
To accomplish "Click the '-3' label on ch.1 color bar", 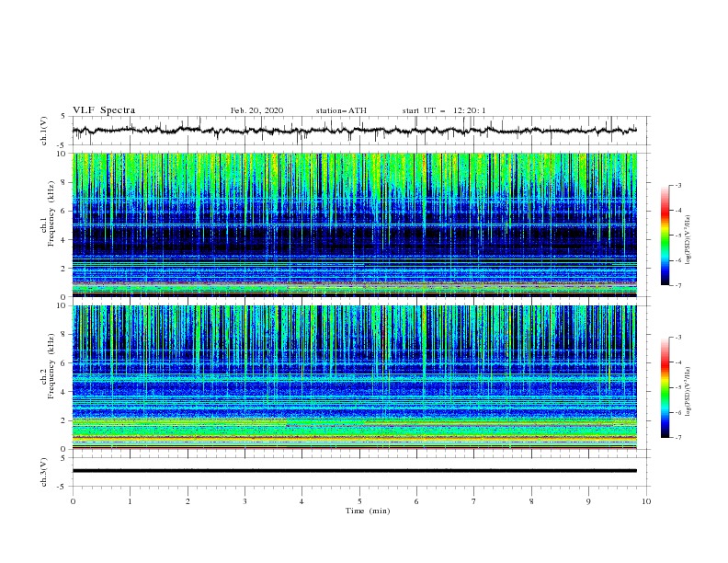I will click(x=677, y=185).
